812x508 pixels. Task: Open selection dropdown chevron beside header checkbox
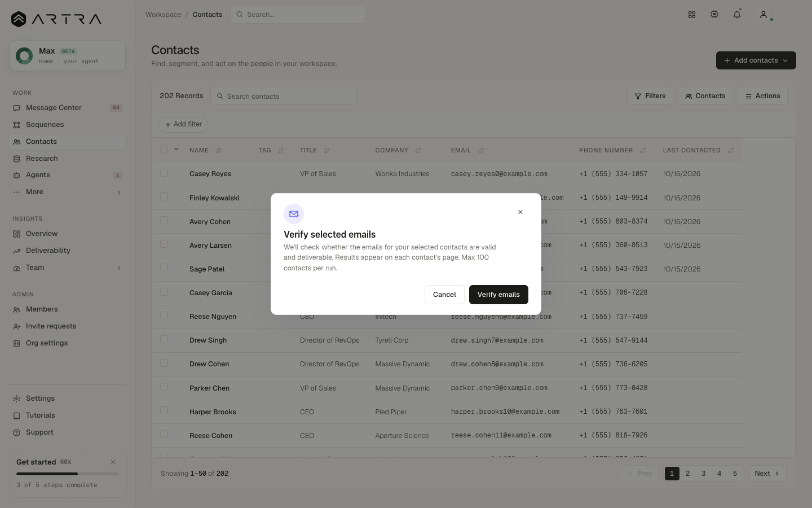[x=176, y=150]
